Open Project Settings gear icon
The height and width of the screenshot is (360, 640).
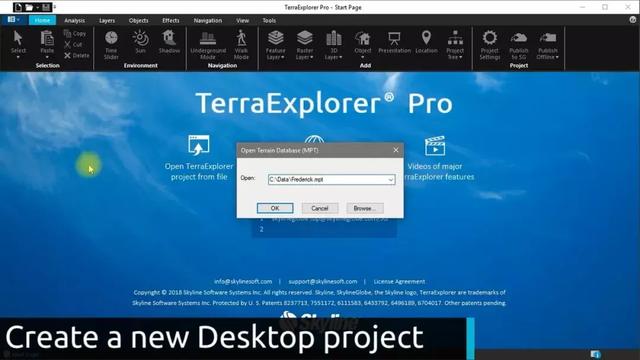[x=490, y=45]
